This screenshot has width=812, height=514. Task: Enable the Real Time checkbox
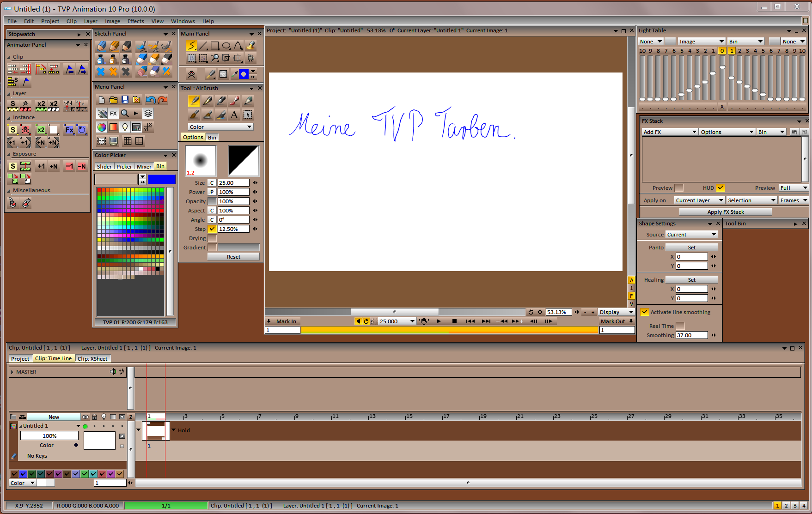tap(680, 326)
